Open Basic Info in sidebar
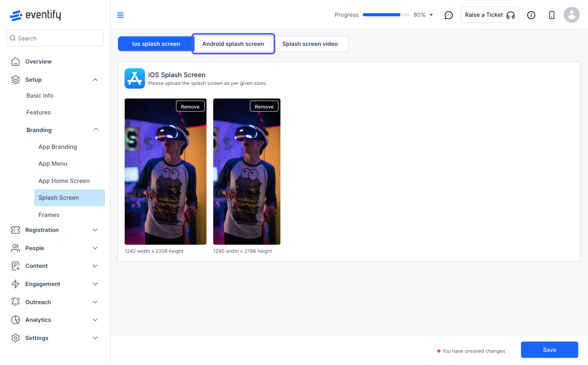The width and height of the screenshot is (588, 365). [x=40, y=95]
